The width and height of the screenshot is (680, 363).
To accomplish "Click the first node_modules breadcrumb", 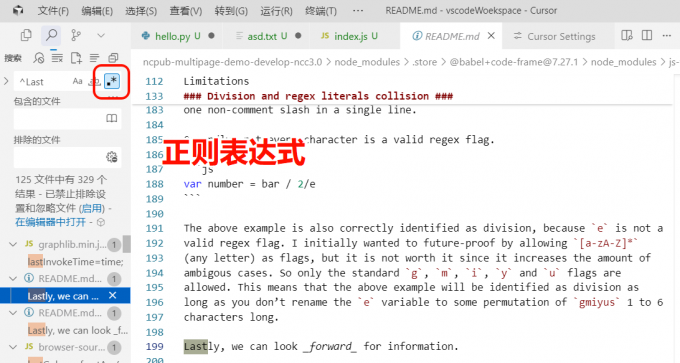I will pos(367,62).
